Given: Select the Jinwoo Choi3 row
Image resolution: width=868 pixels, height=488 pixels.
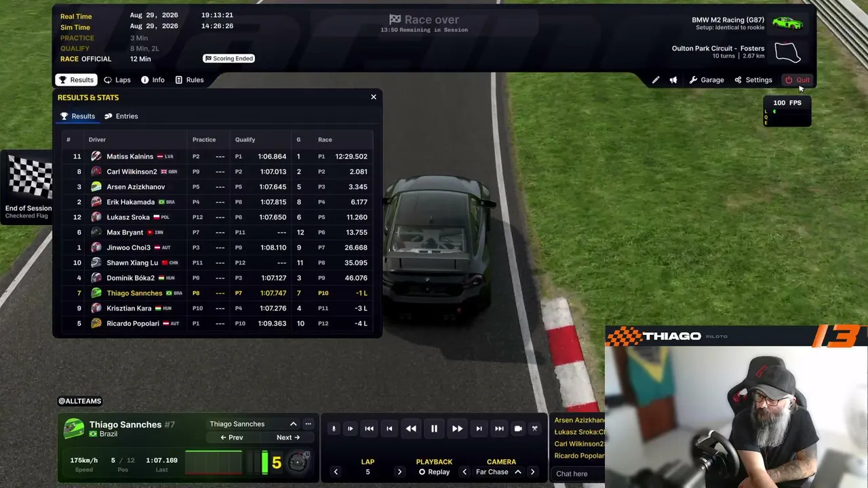Looking at the screenshot, I should tap(217, 247).
